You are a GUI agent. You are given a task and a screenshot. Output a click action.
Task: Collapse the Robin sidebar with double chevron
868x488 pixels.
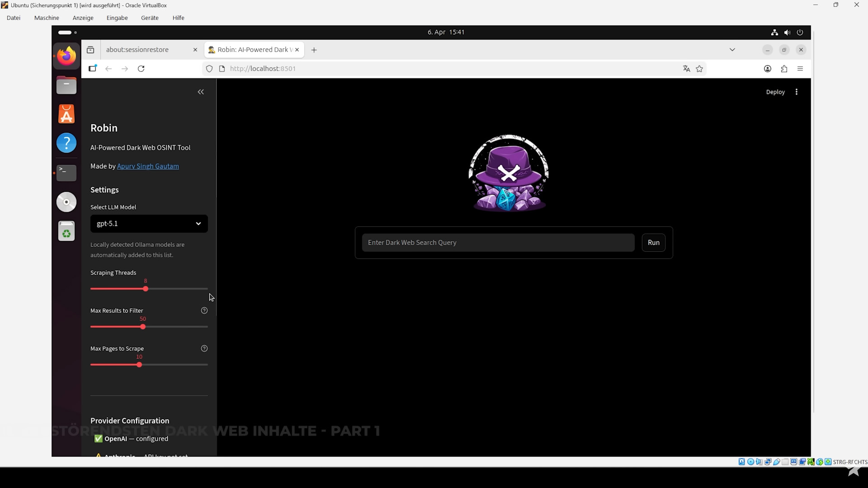pos(201,92)
